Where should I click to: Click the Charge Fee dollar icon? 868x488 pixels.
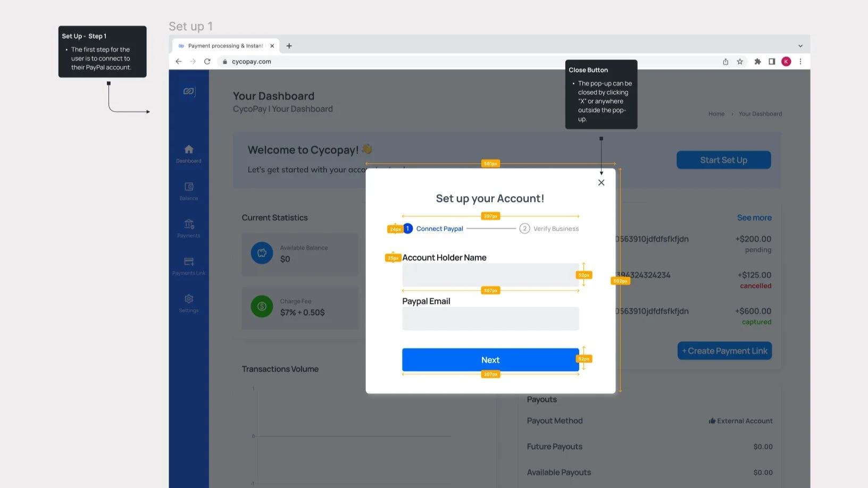262,306
